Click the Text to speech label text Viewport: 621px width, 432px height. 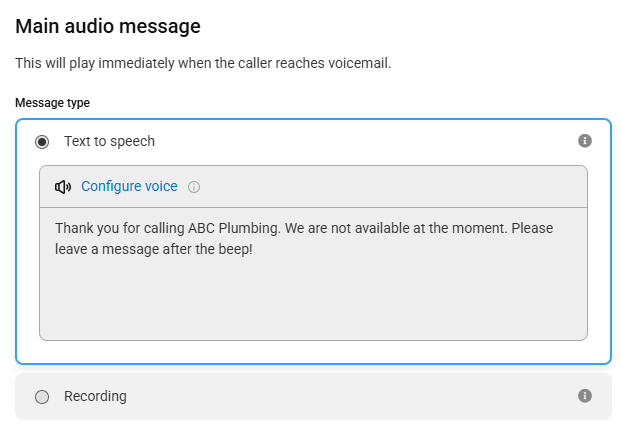click(x=109, y=141)
